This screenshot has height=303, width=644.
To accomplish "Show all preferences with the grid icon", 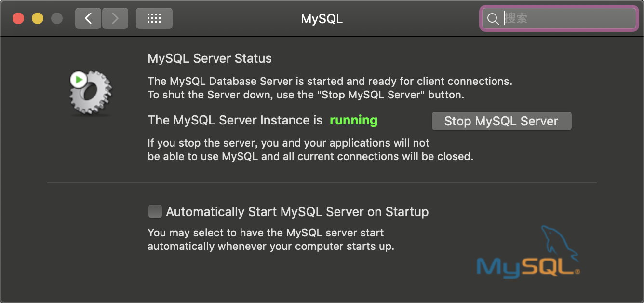I will (154, 19).
